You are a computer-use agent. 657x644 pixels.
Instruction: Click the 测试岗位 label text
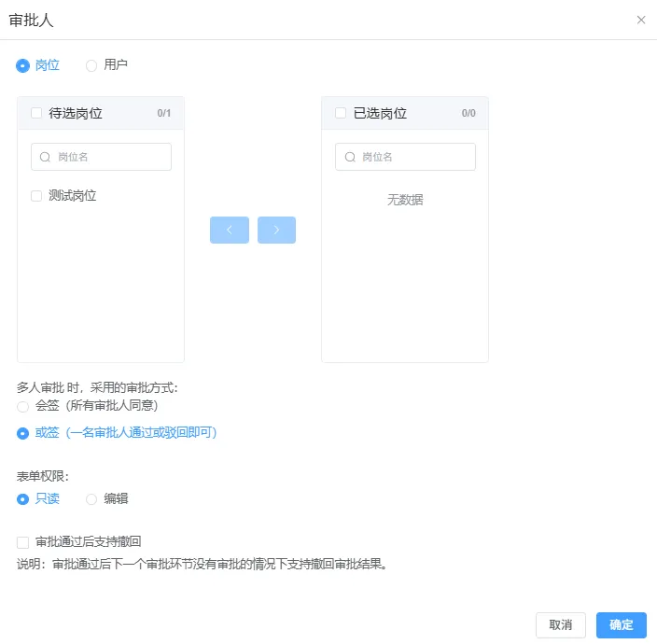click(73, 196)
